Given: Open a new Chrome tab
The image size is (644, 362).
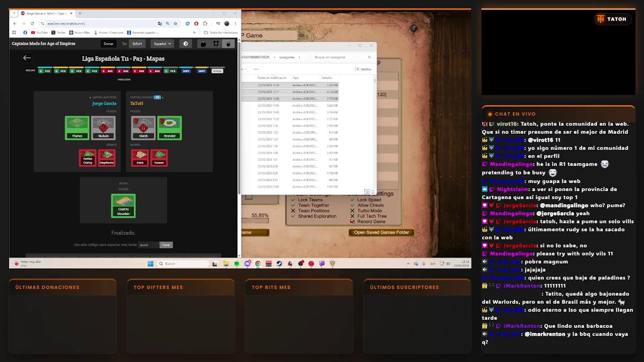Looking at the screenshot, I should click(80, 14).
